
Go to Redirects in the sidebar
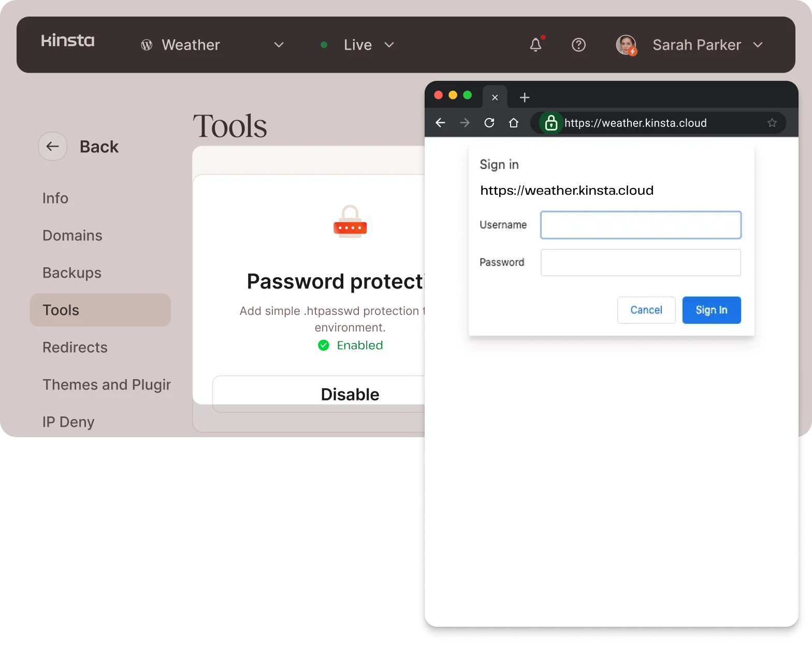[x=75, y=348]
